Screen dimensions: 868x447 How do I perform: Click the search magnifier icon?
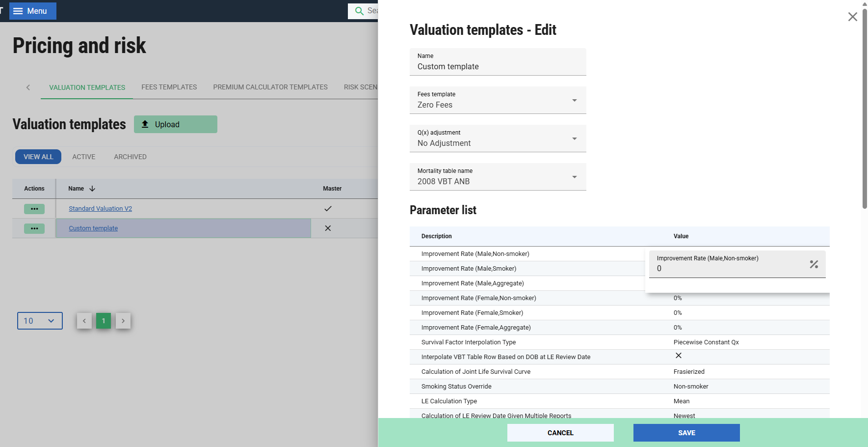359,11
